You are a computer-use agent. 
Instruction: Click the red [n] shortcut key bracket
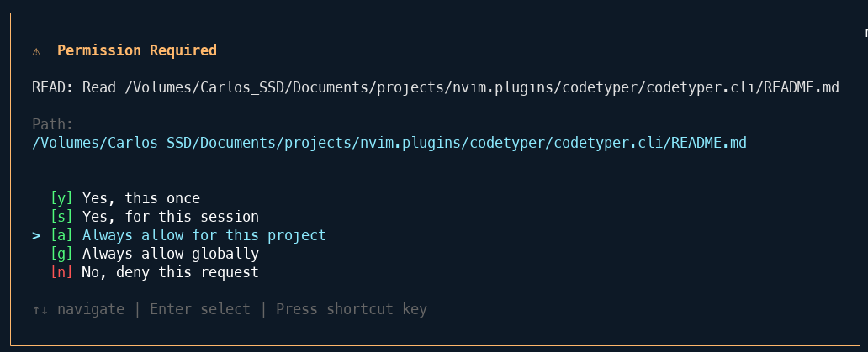61,272
